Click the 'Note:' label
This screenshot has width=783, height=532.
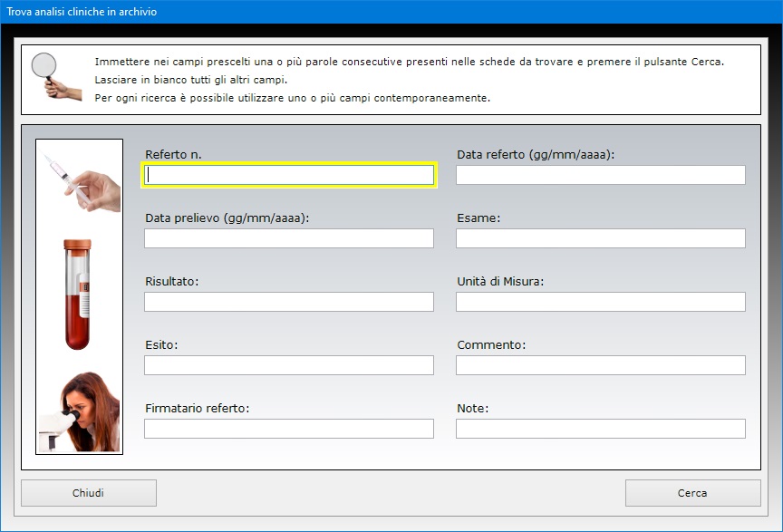472,408
